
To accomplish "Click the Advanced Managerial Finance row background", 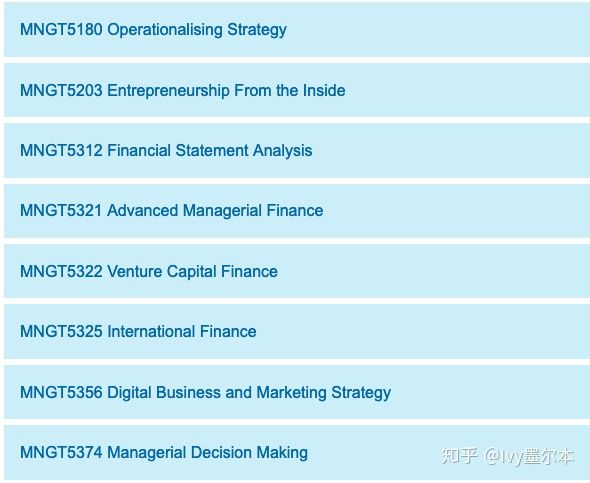I will tap(297, 211).
